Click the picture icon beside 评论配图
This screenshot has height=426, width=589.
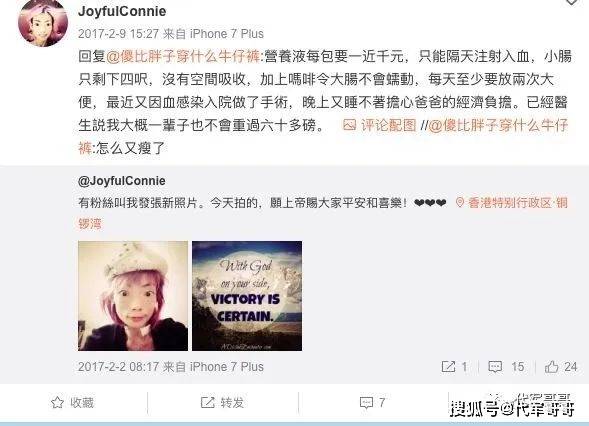(349, 125)
